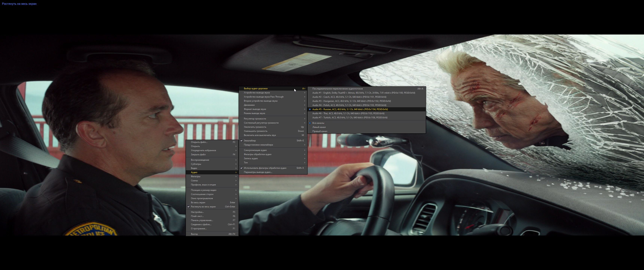Click Закрыть файл menu item
The width and height of the screenshot is (644, 270).
pyautogui.click(x=212, y=154)
